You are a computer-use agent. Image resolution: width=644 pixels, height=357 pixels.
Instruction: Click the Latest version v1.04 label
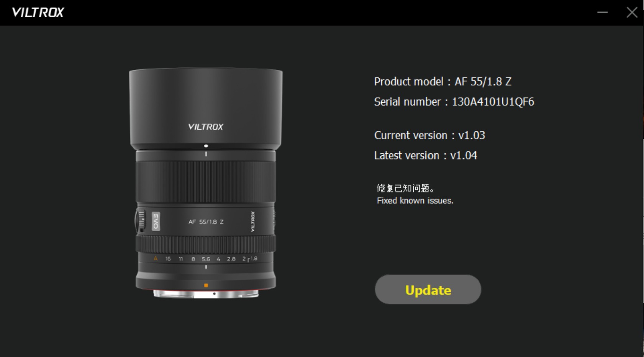[425, 155]
